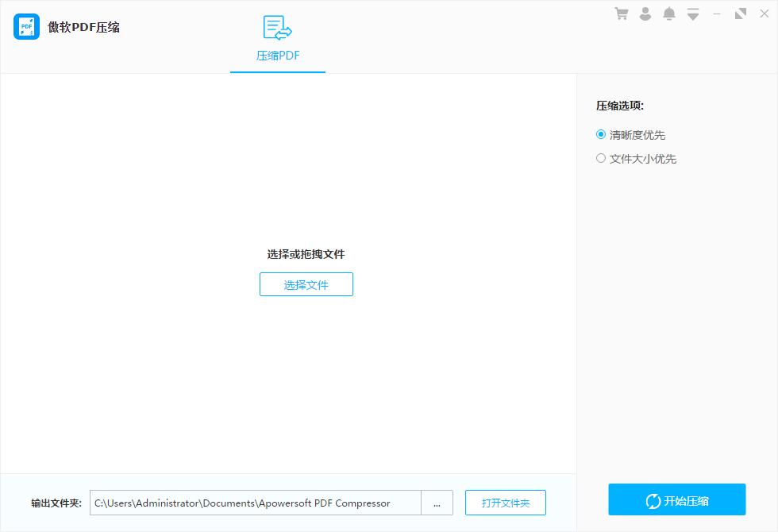Click the "..." browse icon

tap(437, 503)
